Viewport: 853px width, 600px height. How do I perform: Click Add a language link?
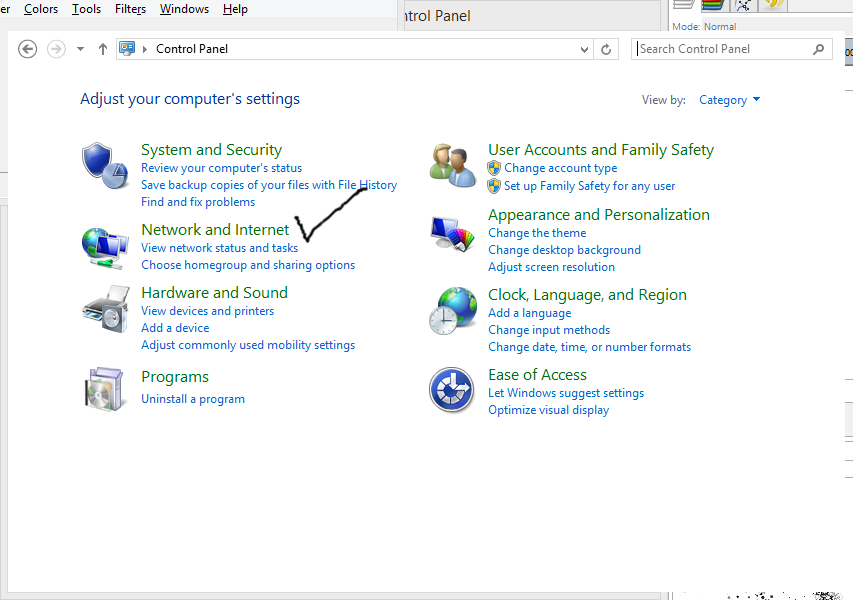click(530, 313)
